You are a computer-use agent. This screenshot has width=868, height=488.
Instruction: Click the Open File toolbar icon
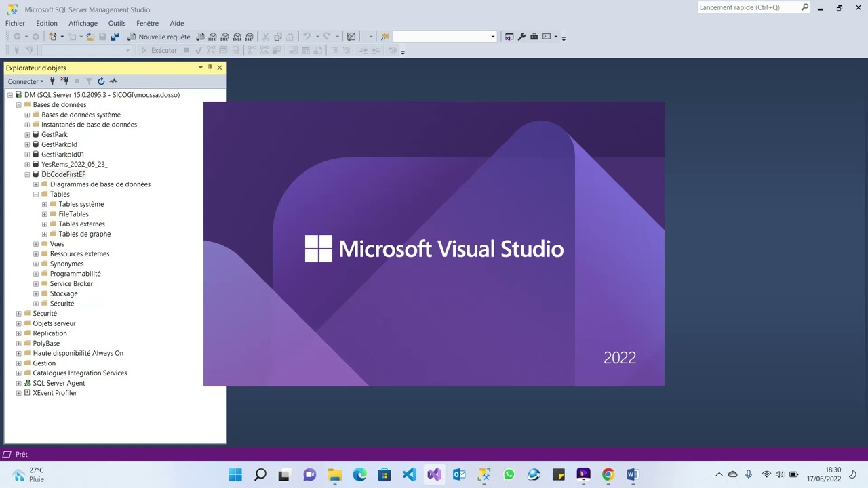pos(90,37)
